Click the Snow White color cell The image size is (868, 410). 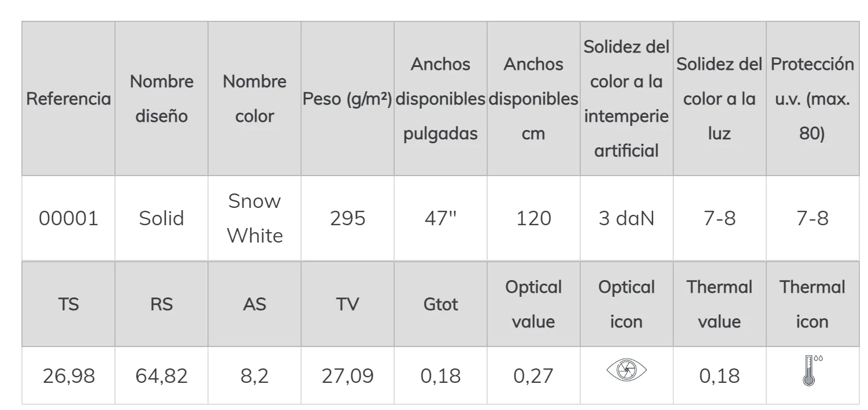pyautogui.click(x=254, y=218)
